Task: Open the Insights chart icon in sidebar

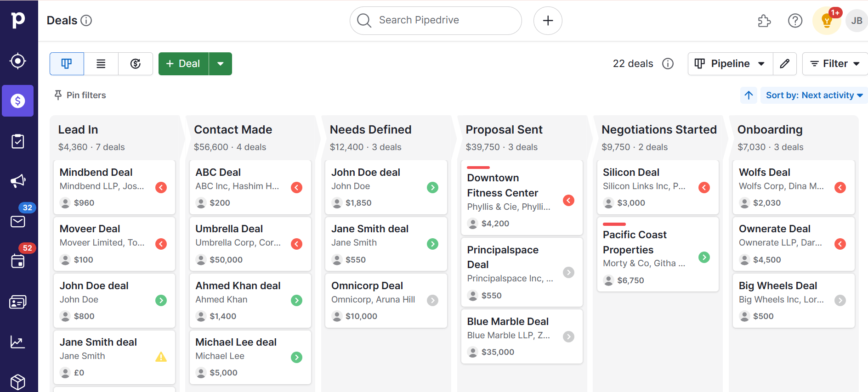Action: coord(18,342)
